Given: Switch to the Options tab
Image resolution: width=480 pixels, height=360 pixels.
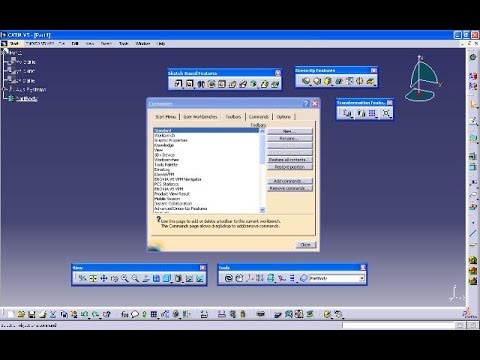Looking at the screenshot, I should (x=284, y=117).
